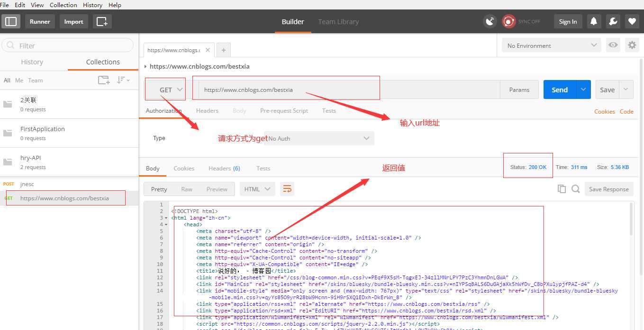The height and width of the screenshot is (330, 644).
Task: Open the response Cookies tab
Action: click(184, 168)
